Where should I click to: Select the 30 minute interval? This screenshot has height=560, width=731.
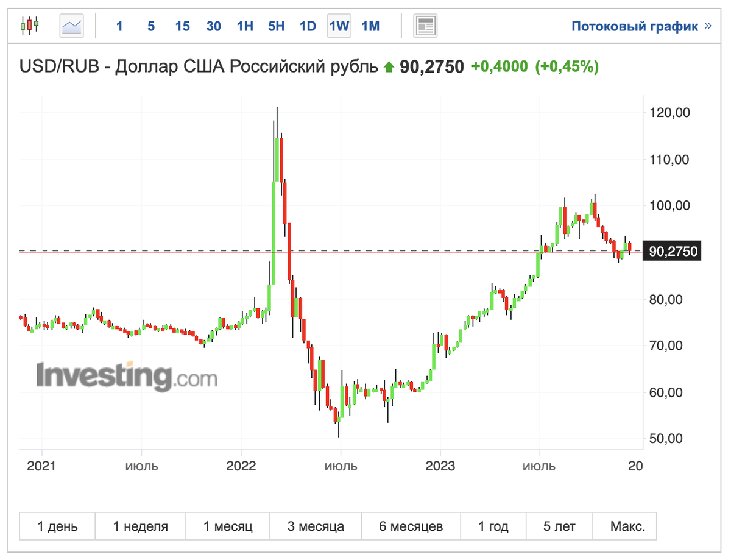[x=213, y=26]
